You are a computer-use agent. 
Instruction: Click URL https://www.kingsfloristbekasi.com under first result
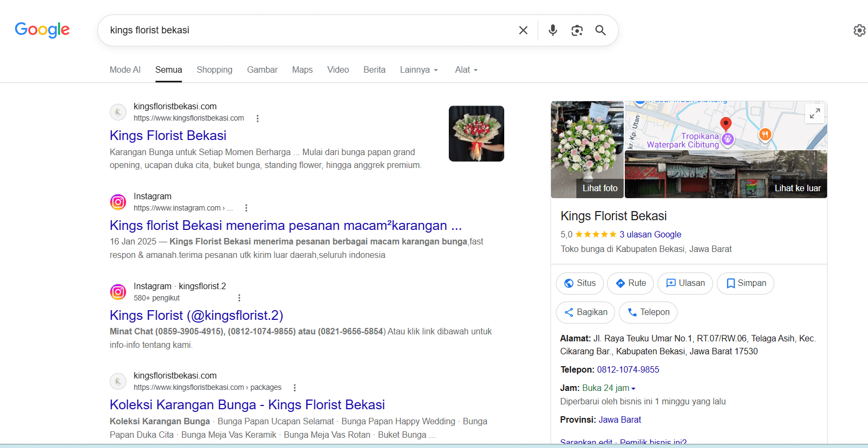pos(189,118)
